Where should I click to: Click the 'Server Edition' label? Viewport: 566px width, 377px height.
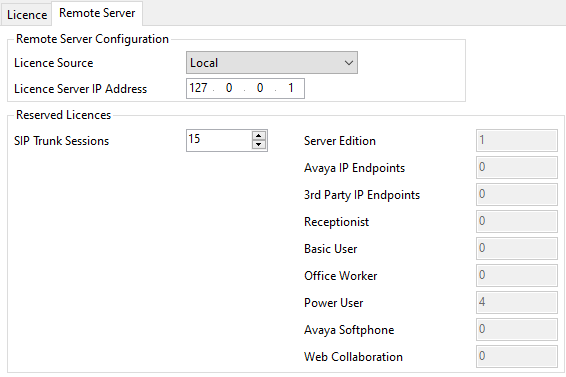point(340,141)
